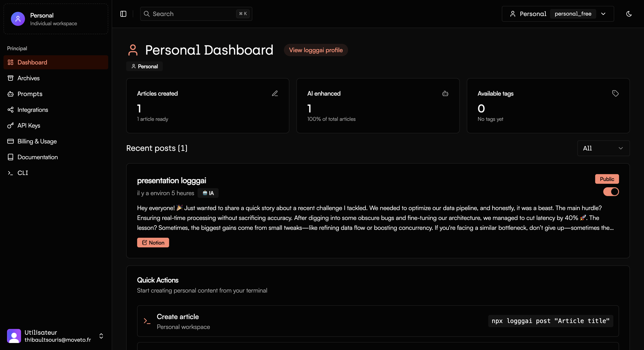644x350 pixels.
Task: Click the pencil icon on Articles created
Action: click(275, 93)
